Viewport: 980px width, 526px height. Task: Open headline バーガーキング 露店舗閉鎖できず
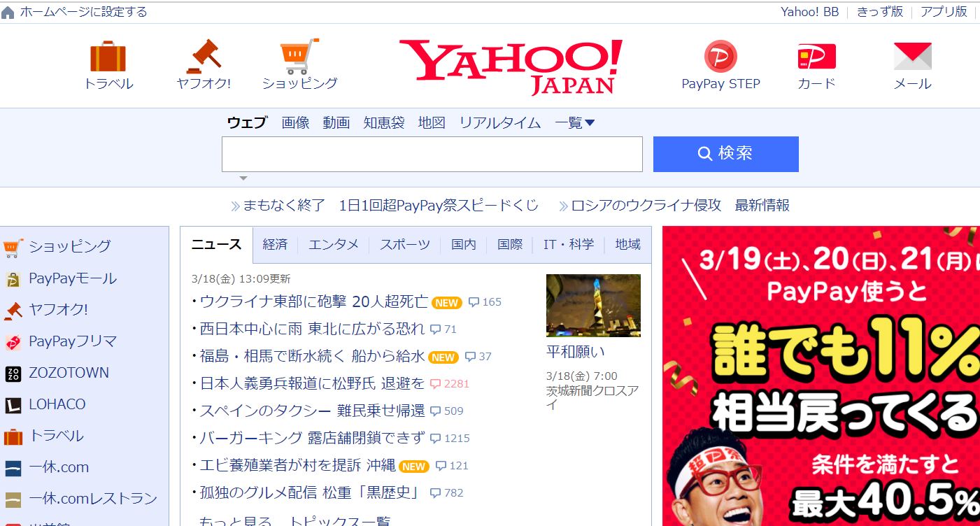(312, 439)
